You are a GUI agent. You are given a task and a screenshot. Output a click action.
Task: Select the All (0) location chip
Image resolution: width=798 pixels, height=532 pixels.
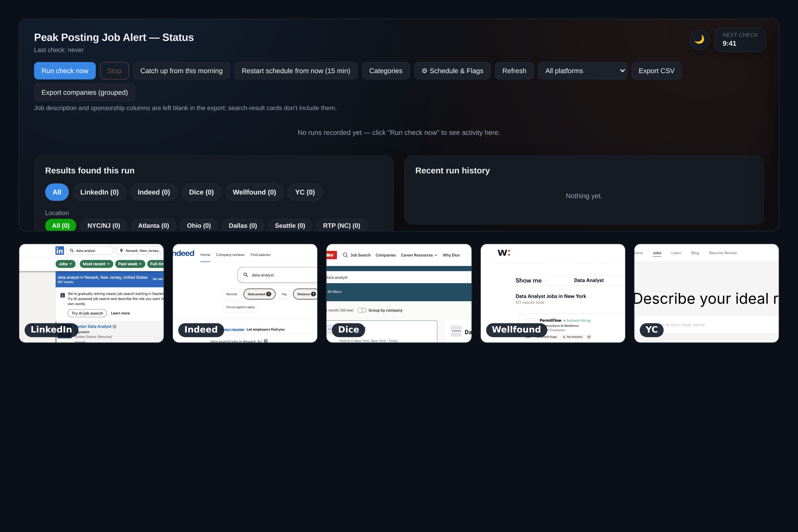[x=61, y=225]
